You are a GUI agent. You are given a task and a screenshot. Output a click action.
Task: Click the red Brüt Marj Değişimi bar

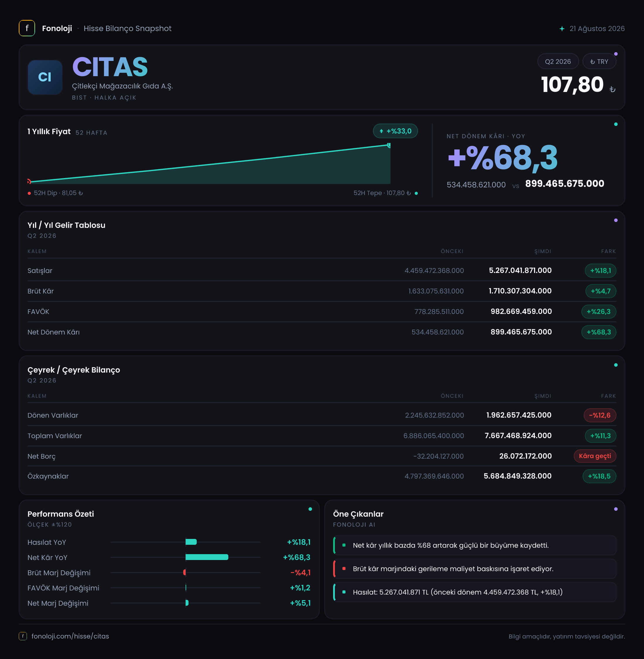pyautogui.click(x=184, y=572)
